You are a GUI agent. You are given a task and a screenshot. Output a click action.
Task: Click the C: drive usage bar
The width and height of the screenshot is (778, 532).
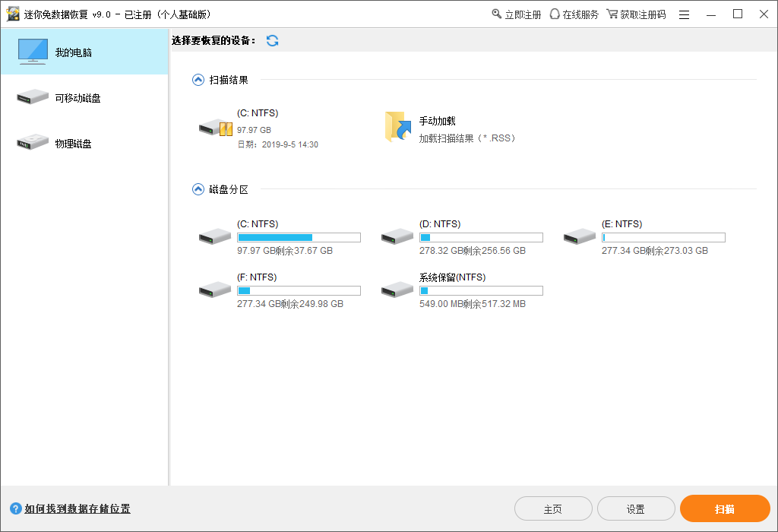click(x=299, y=238)
